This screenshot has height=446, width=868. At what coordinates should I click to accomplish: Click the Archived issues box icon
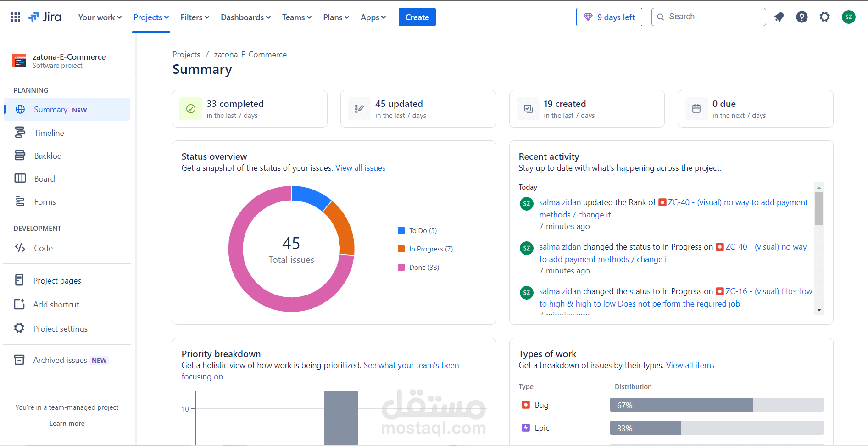coord(19,360)
